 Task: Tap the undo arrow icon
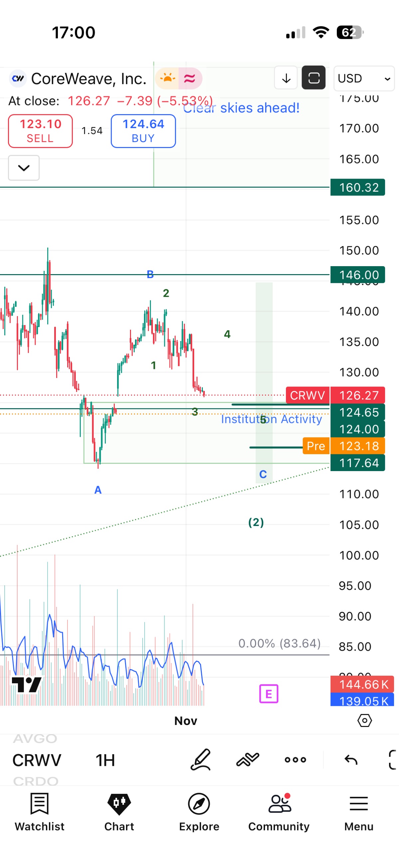tap(351, 760)
